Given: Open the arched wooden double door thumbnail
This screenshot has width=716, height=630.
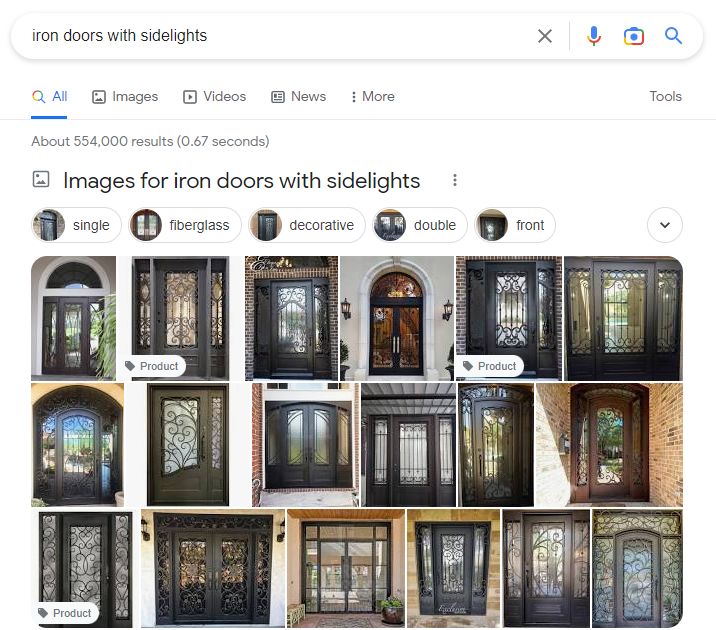Looking at the screenshot, I should coord(397,318).
